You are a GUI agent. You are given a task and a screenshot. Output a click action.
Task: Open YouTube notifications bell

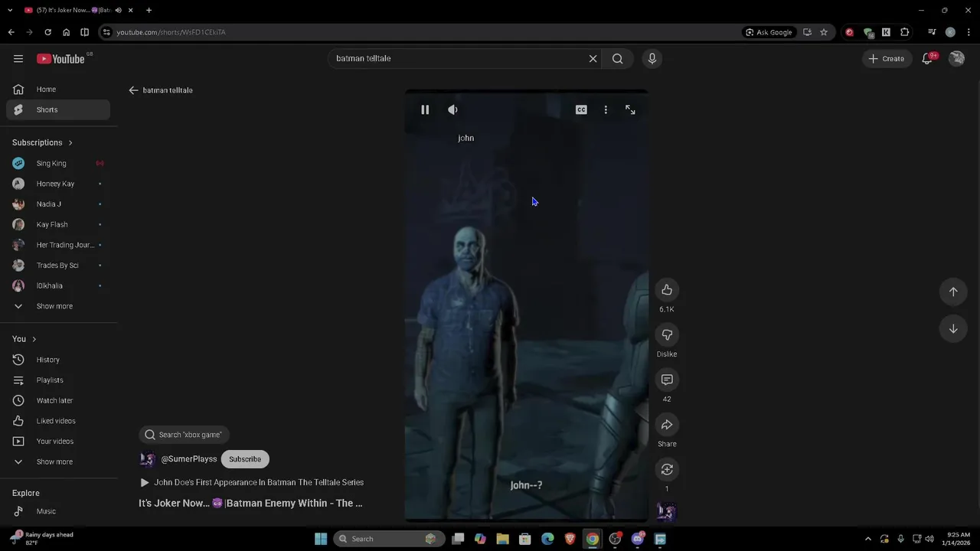point(927,58)
